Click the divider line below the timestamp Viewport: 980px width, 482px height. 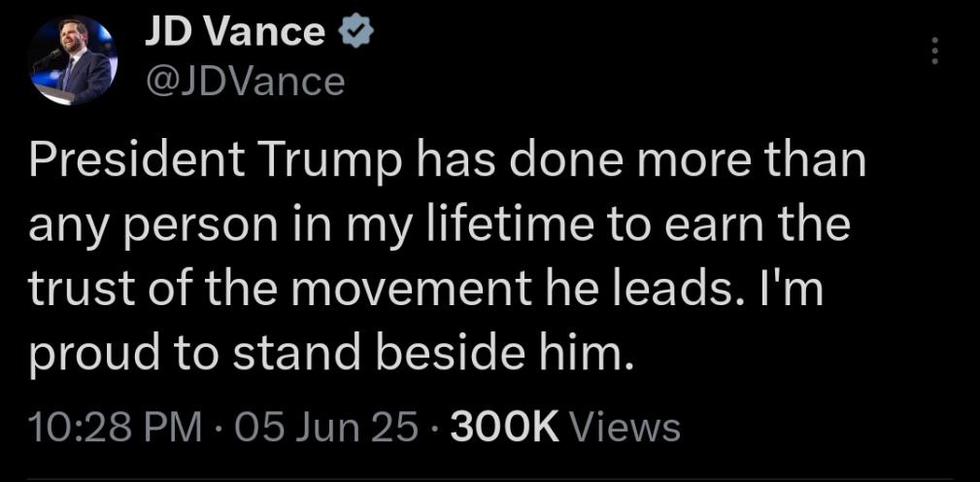[490, 479]
